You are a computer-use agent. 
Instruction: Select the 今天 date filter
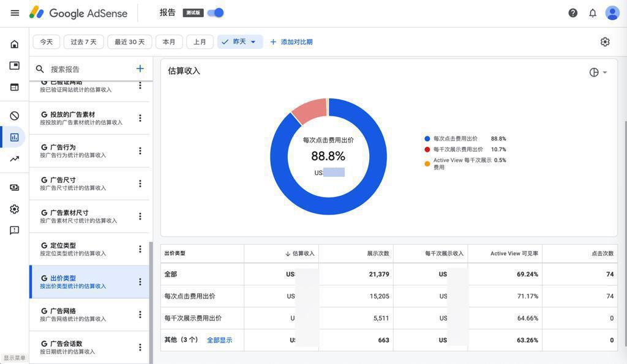[47, 42]
